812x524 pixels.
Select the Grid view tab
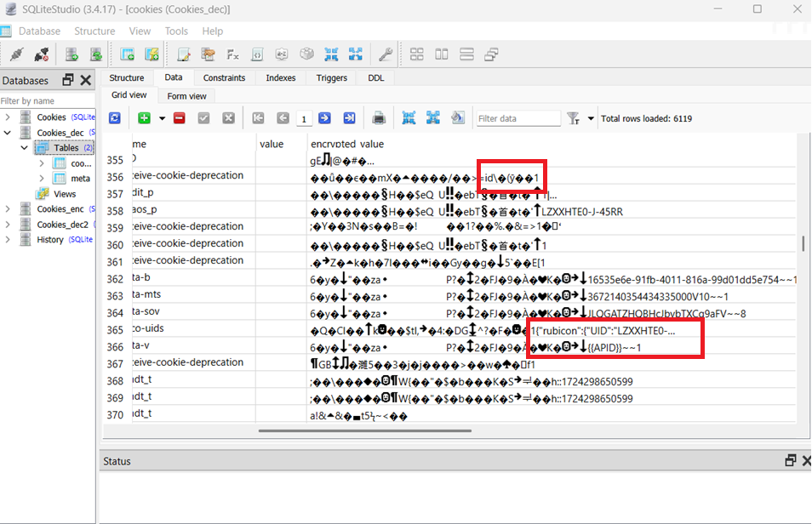click(129, 94)
